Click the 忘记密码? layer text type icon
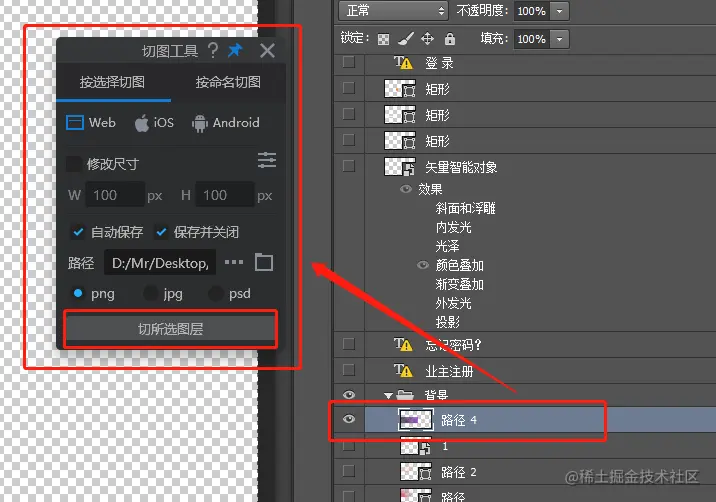 point(403,344)
